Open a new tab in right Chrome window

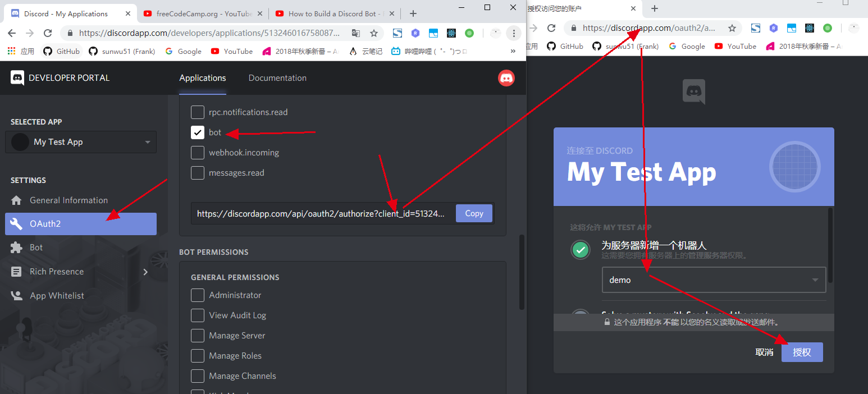pyautogui.click(x=655, y=8)
